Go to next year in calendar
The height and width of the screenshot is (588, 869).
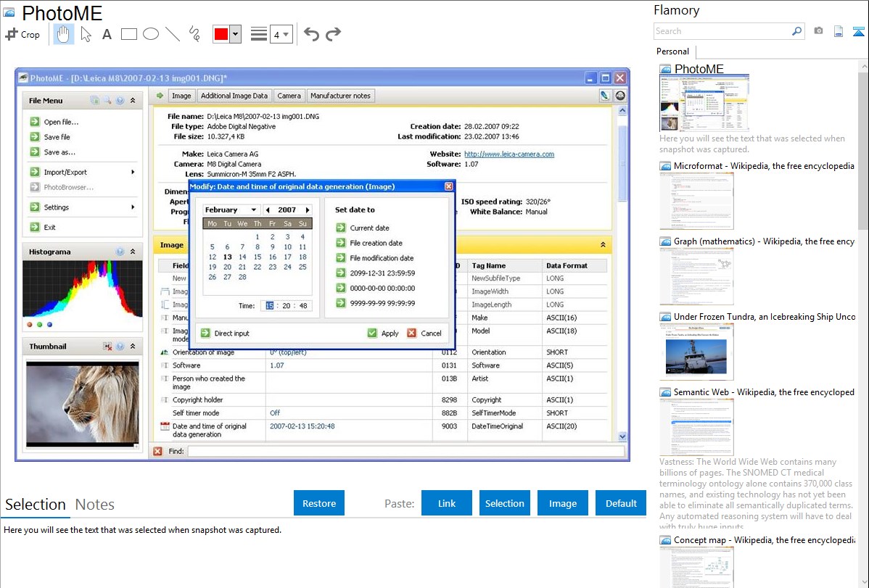point(308,210)
